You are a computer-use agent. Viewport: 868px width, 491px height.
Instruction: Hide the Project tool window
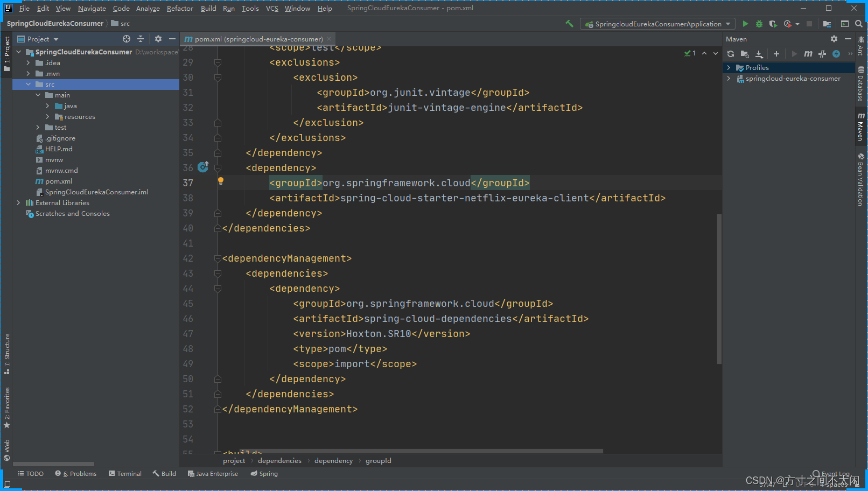[172, 39]
